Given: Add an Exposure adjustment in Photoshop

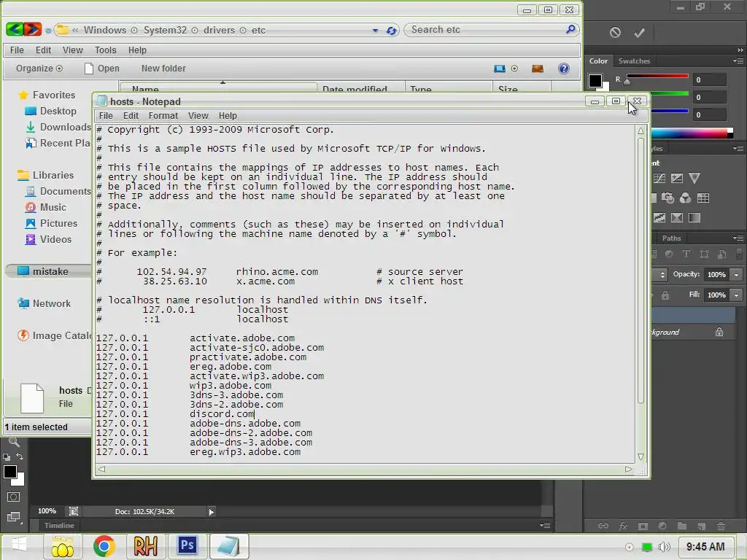Looking at the screenshot, I should [677, 179].
